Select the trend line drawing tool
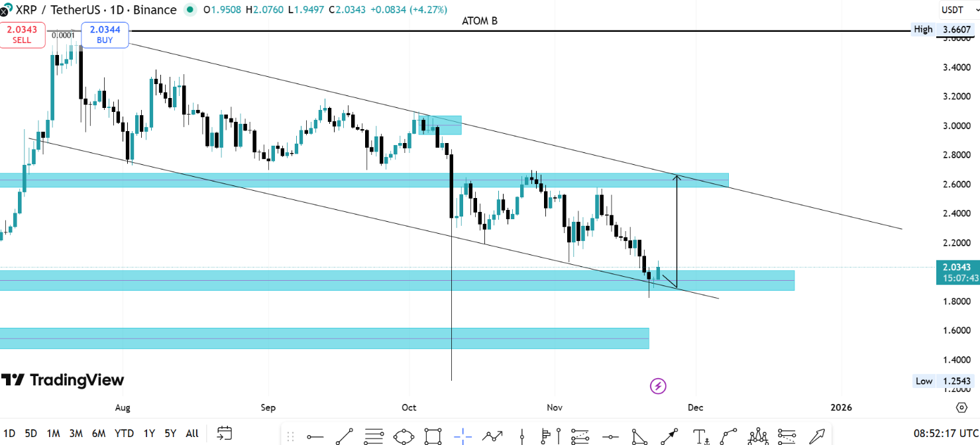 pos(344,436)
